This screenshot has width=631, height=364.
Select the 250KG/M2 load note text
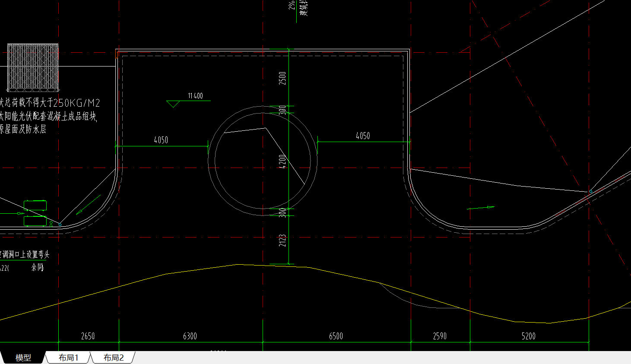point(50,103)
